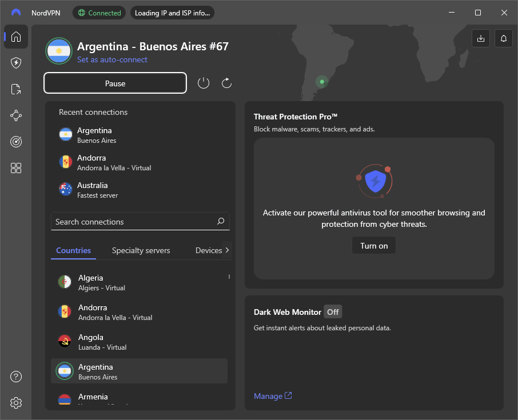Switch to the Devices tab
The image size is (518, 420).
pyautogui.click(x=209, y=251)
